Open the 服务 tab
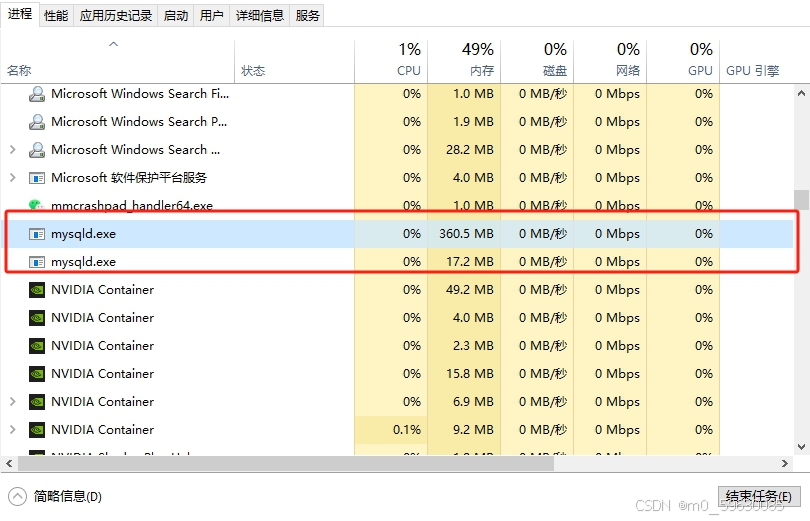 307,16
